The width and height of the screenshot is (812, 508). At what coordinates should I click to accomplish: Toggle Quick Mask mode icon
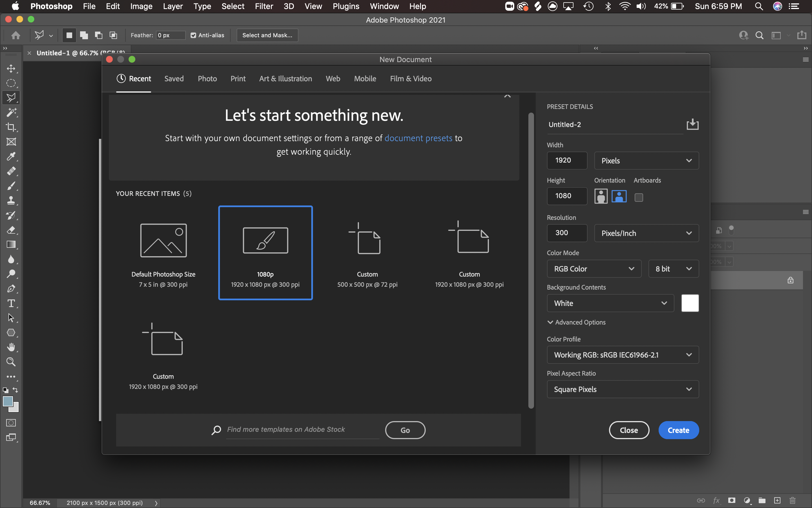point(11,423)
